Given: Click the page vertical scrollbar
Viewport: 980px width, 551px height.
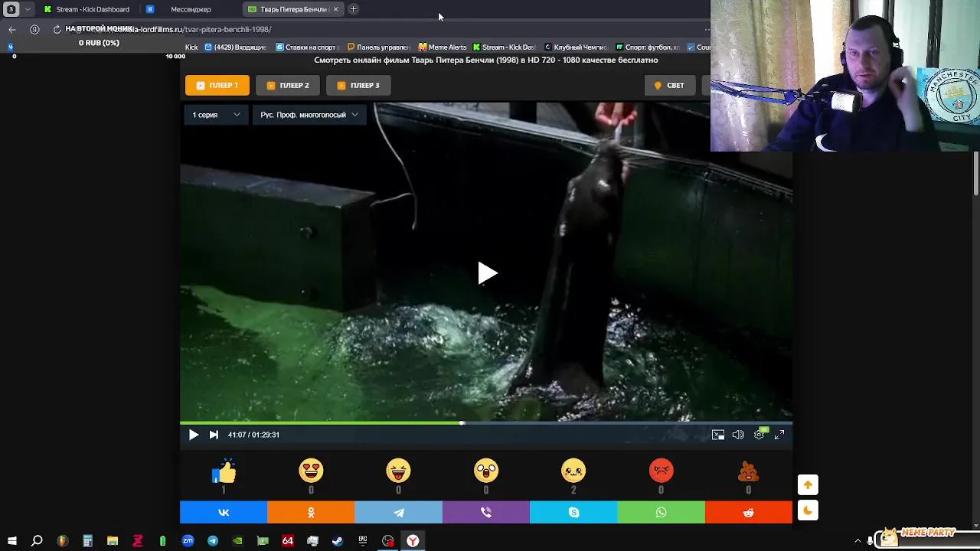Looking at the screenshot, I should point(976,173).
